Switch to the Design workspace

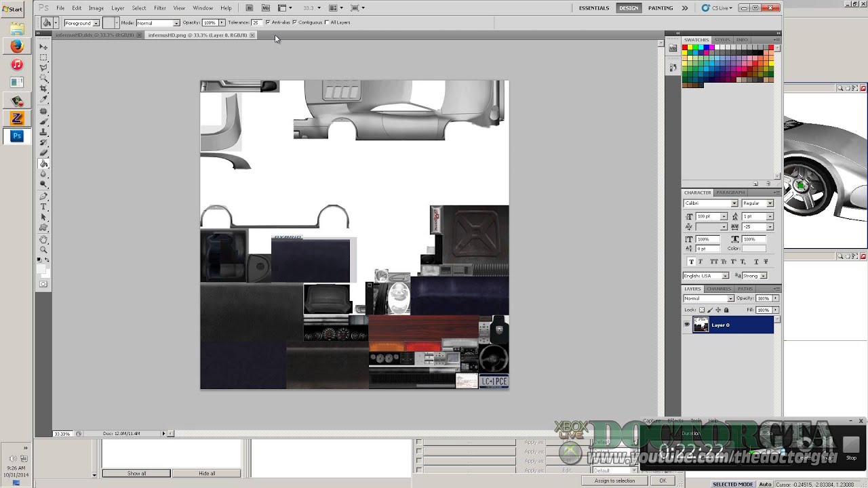pos(629,8)
